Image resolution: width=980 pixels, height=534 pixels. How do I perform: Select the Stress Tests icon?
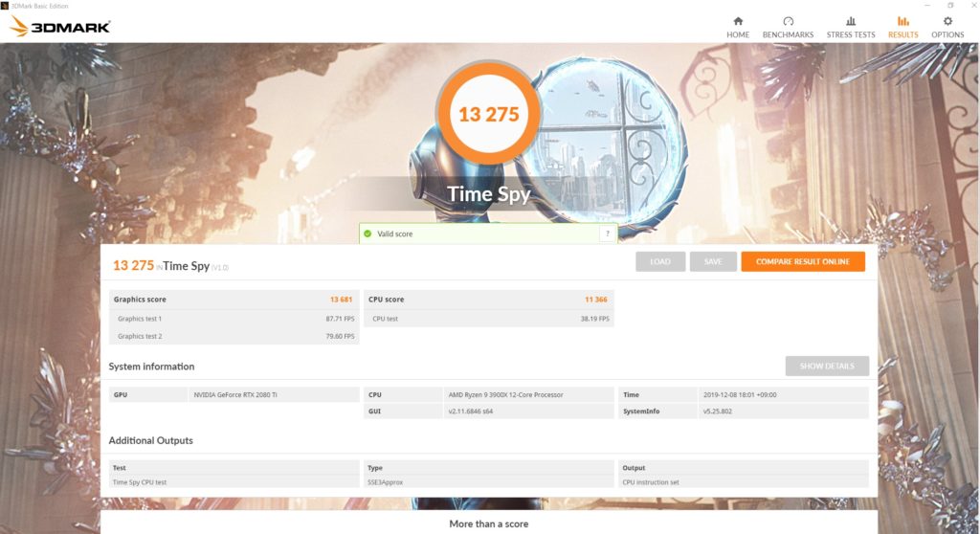(851, 21)
